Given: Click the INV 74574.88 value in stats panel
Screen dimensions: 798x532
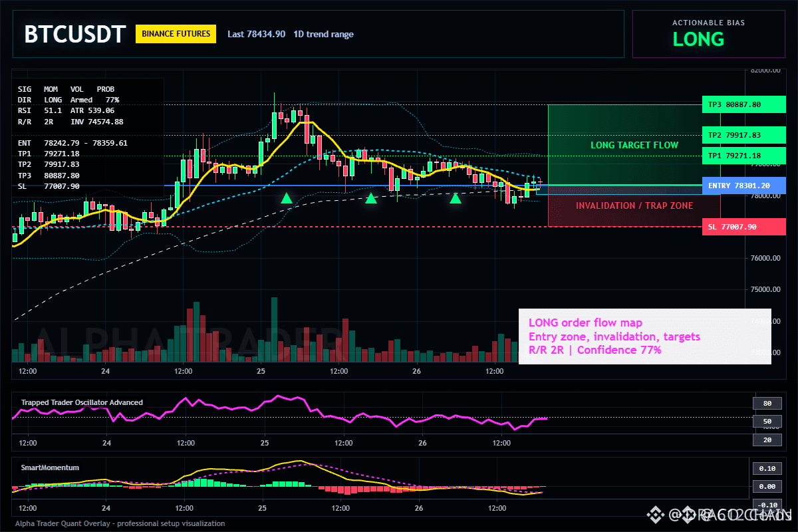Looking at the screenshot, I should [x=96, y=122].
